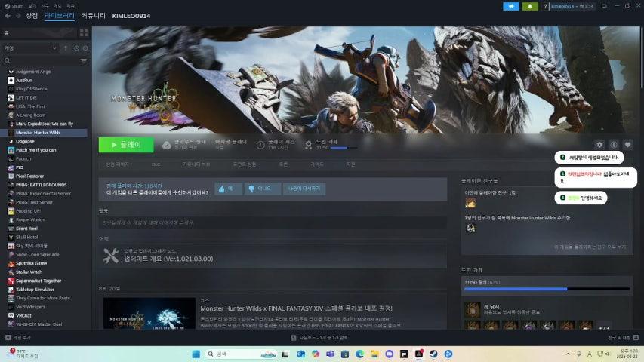Click the game info circle icon
The height and width of the screenshot is (362, 644).
click(x=614, y=145)
